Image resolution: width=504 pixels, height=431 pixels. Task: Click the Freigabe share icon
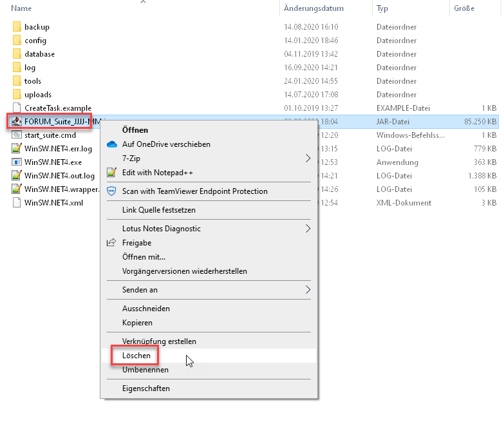(111, 243)
